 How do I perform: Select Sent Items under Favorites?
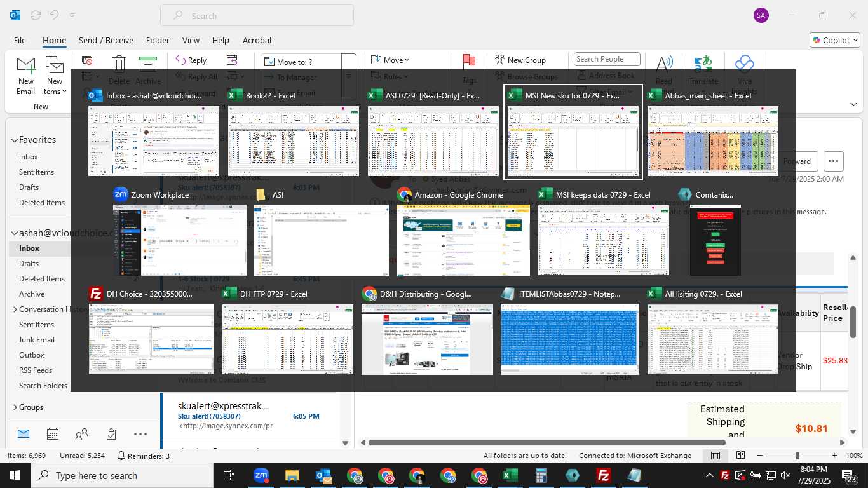(36, 172)
